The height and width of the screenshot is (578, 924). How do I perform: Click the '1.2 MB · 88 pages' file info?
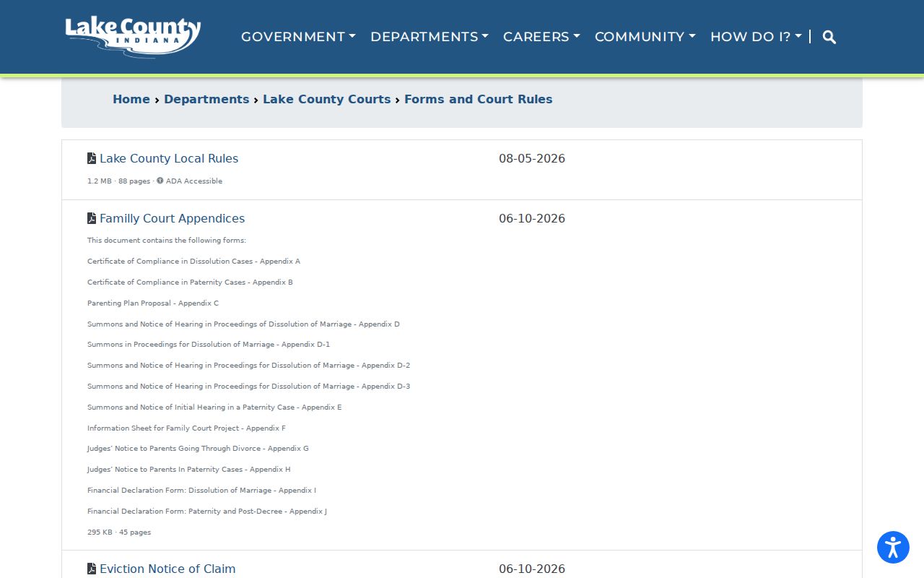tap(119, 181)
